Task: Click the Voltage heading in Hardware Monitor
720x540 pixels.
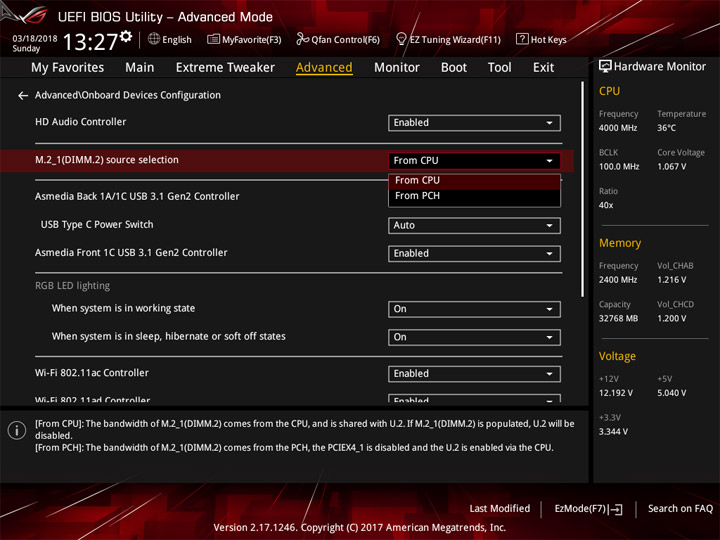Action: 617,356
